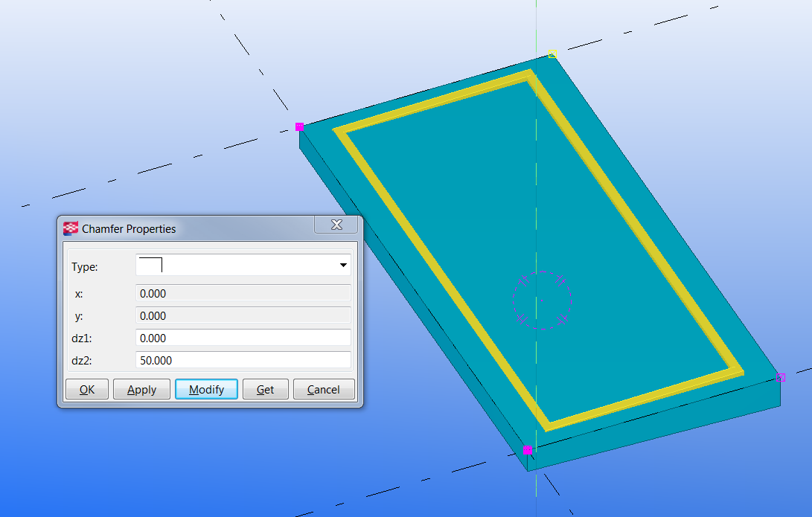
Task: Click the Get button
Action: [x=265, y=389]
